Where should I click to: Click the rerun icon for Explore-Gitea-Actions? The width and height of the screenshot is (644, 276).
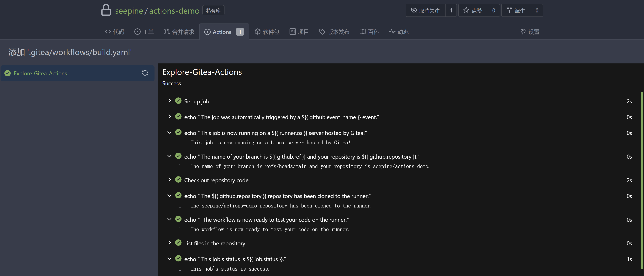[x=145, y=73]
